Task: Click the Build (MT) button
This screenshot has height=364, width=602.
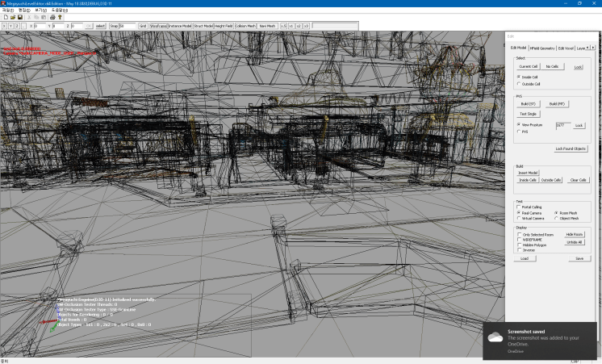Action: [558, 104]
